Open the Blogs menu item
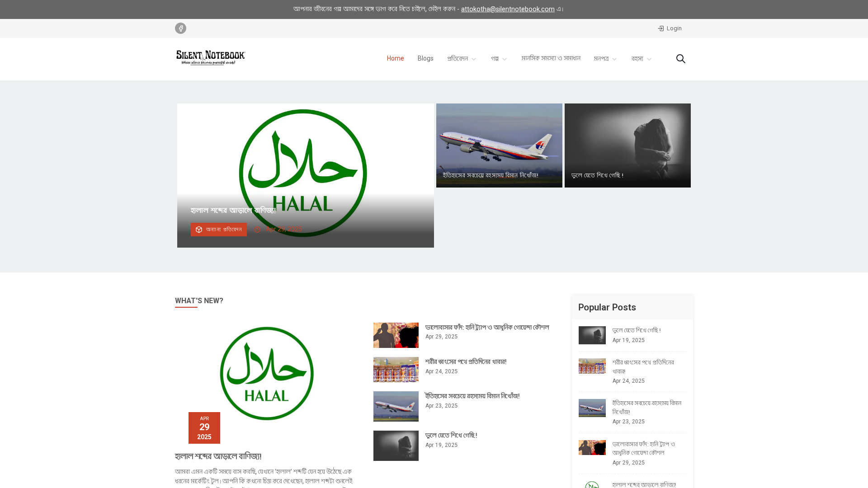Screen dimensions: 868x488 [x=425, y=59]
